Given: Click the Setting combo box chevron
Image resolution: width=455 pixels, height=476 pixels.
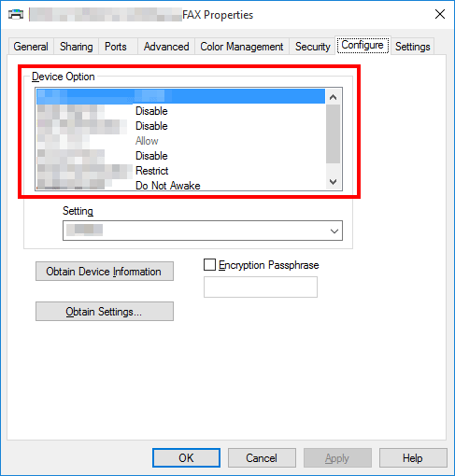Looking at the screenshot, I should (334, 231).
